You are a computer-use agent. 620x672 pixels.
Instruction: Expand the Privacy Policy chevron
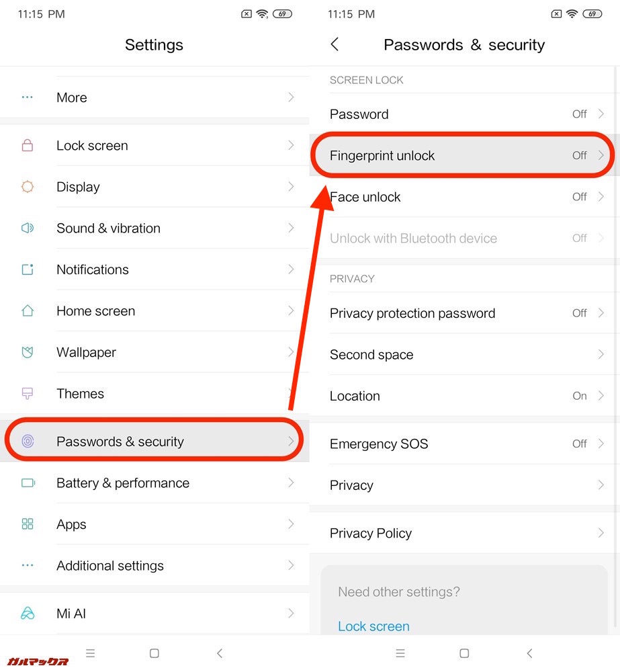click(601, 533)
